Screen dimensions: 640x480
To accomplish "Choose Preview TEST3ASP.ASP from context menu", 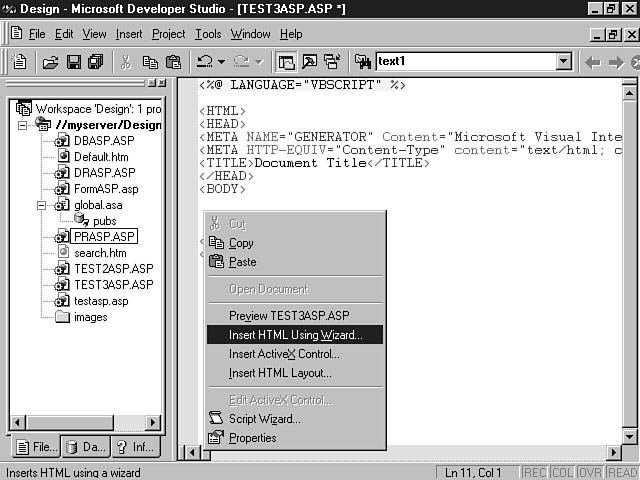I will pyautogui.click(x=289, y=316).
